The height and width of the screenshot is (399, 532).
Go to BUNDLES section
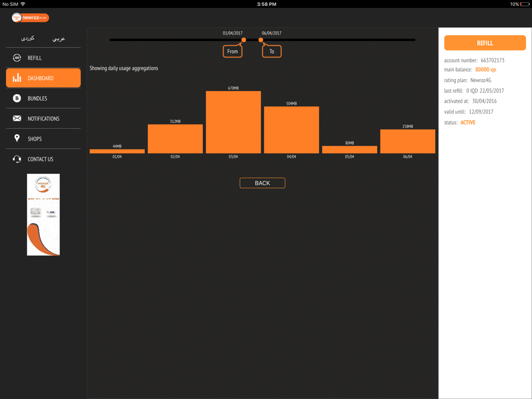click(44, 98)
